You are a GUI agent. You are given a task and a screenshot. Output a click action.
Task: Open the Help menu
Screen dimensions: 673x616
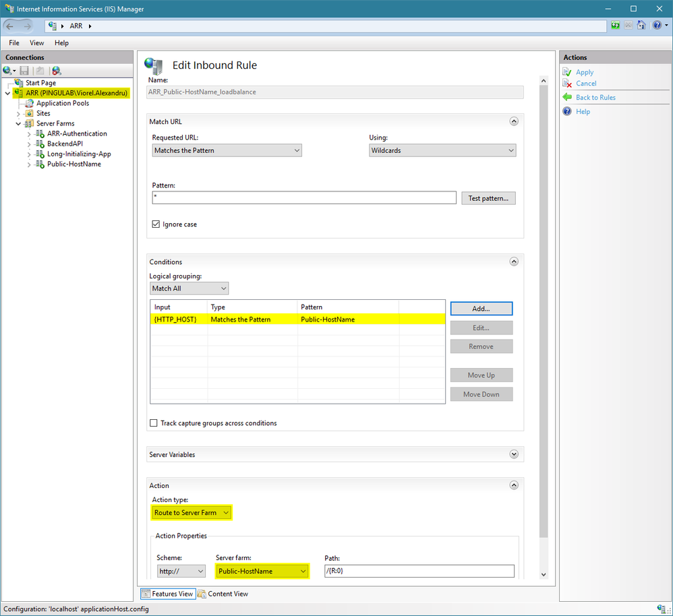(x=61, y=43)
